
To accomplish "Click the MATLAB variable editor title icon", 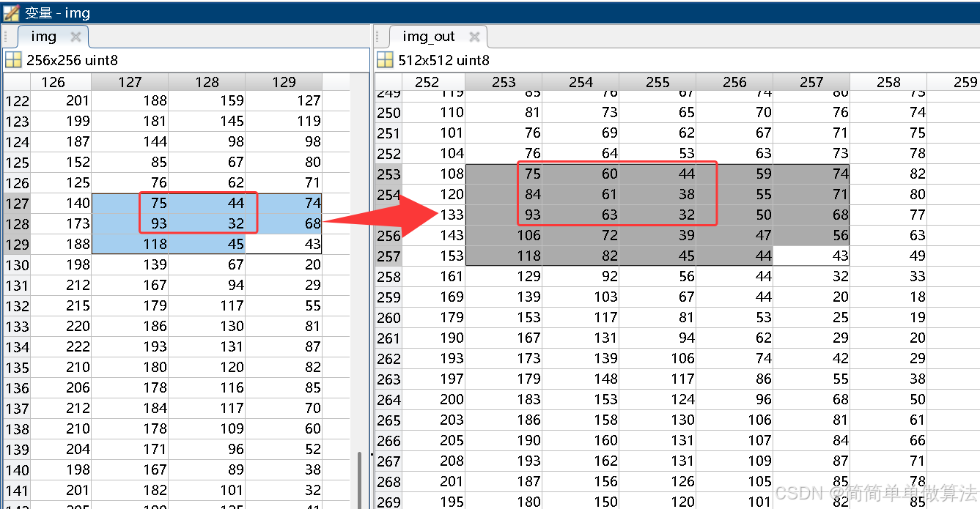I will pyautogui.click(x=12, y=12).
